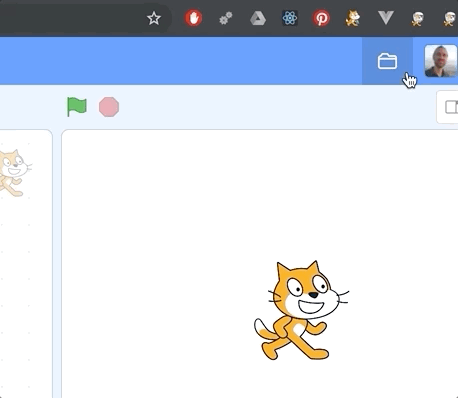Image resolution: width=458 pixels, height=398 pixels.
Task: Stop the project with the red octagon
Action: point(109,107)
